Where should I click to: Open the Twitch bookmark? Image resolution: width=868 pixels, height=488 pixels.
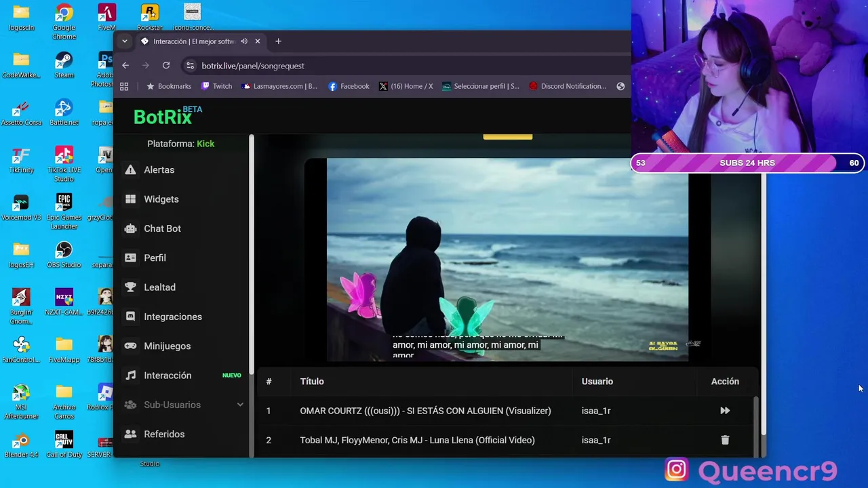pyautogui.click(x=216, y=86)
